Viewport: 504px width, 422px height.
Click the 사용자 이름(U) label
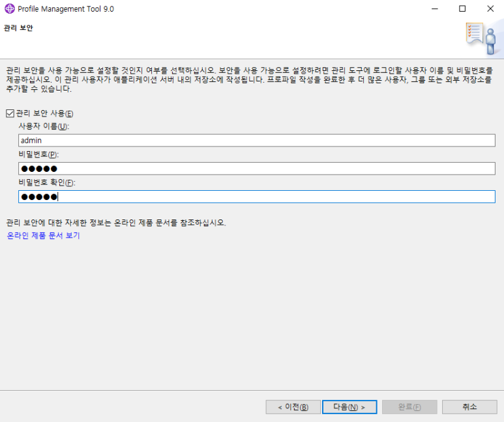click(44, 126)
